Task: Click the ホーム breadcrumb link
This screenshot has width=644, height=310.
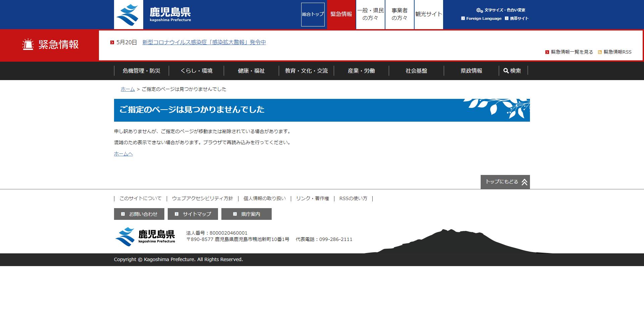Action: tap(127, 89)
